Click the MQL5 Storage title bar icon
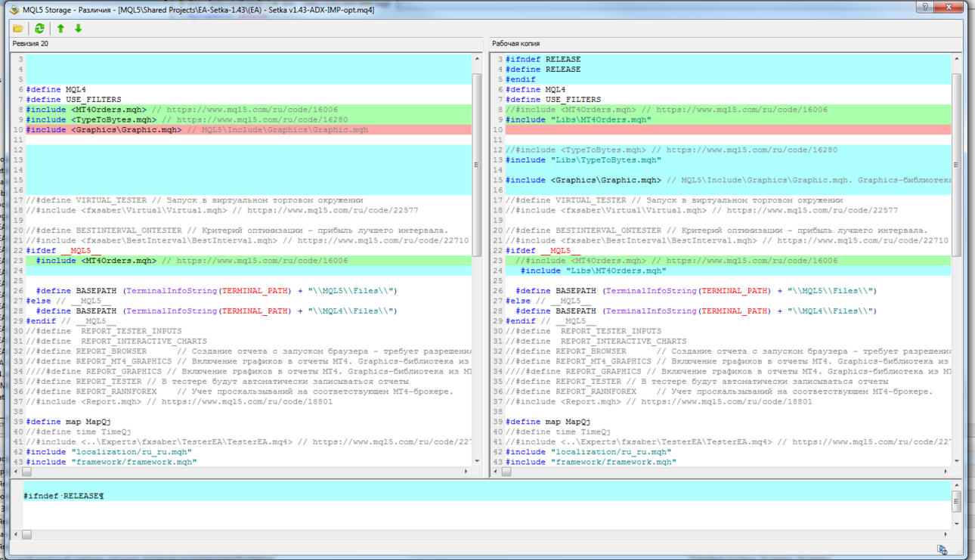The image size is (975, 560). 13,9
